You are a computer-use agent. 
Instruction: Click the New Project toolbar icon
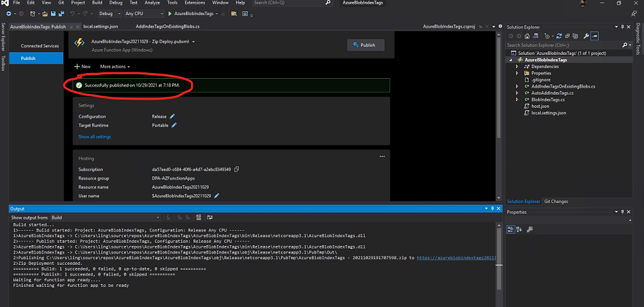pyautogui.click(x=32, y=14)
